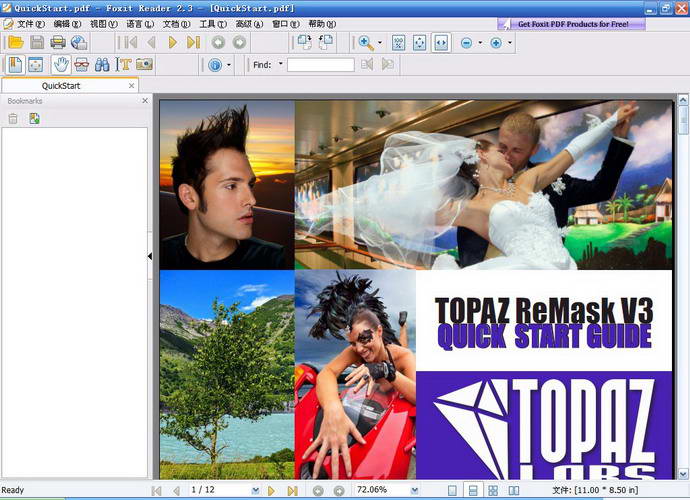The image size is (690, 500).
Task: Open search with the binoculars icon
Action: [102, 65]
